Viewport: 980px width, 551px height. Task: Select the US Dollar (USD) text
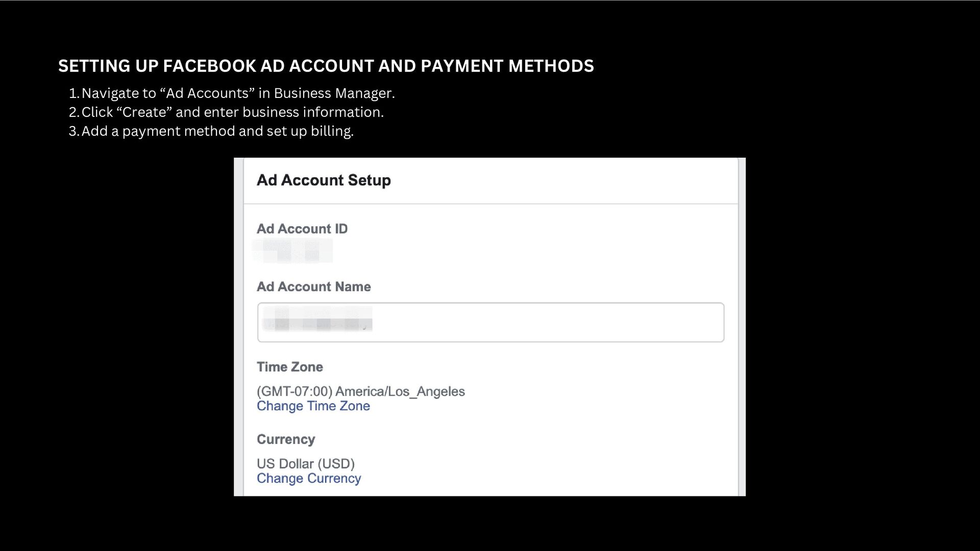[305, 464]
